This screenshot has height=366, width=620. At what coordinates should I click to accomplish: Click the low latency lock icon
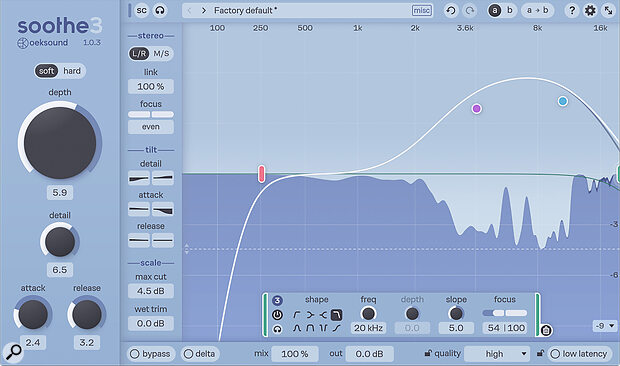[x=540, y=353]
